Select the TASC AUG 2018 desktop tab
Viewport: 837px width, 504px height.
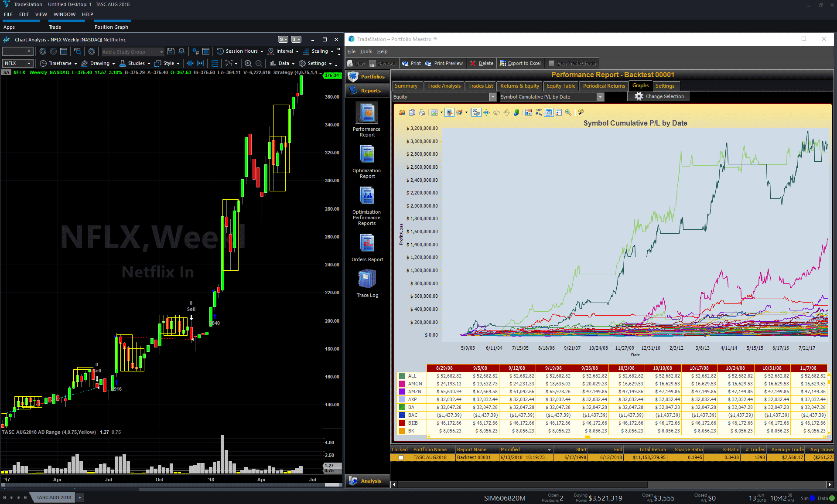[54, 497]
